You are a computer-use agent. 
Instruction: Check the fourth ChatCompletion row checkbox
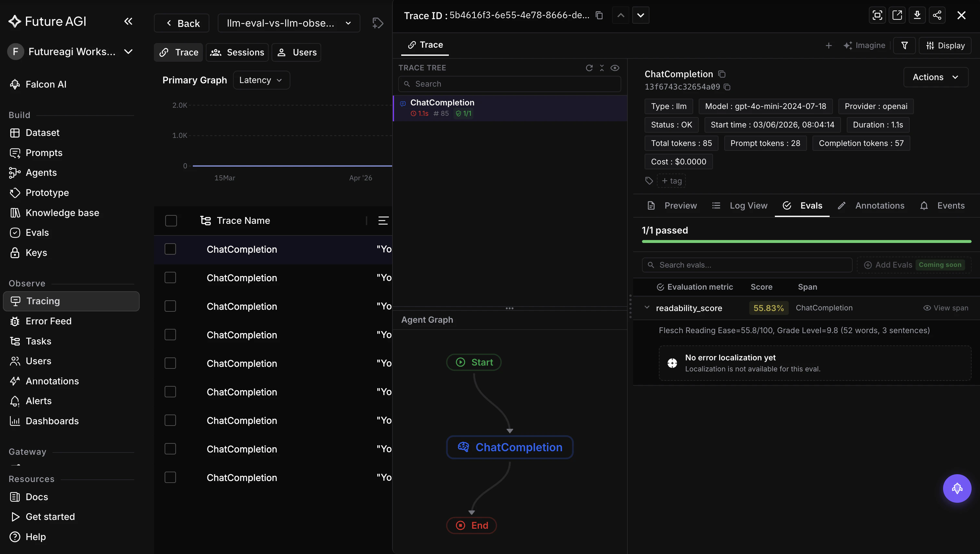tap(170, 335)
